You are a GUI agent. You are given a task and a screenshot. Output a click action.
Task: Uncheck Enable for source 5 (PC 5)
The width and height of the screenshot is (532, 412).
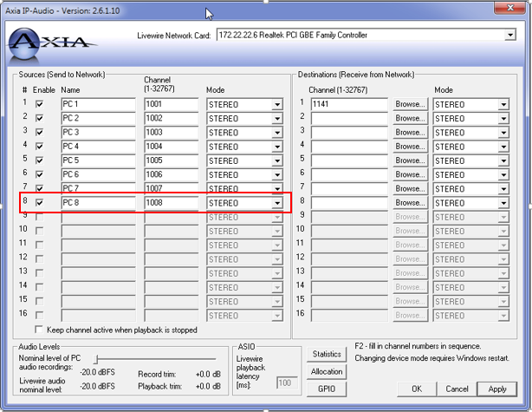point(40,160)
